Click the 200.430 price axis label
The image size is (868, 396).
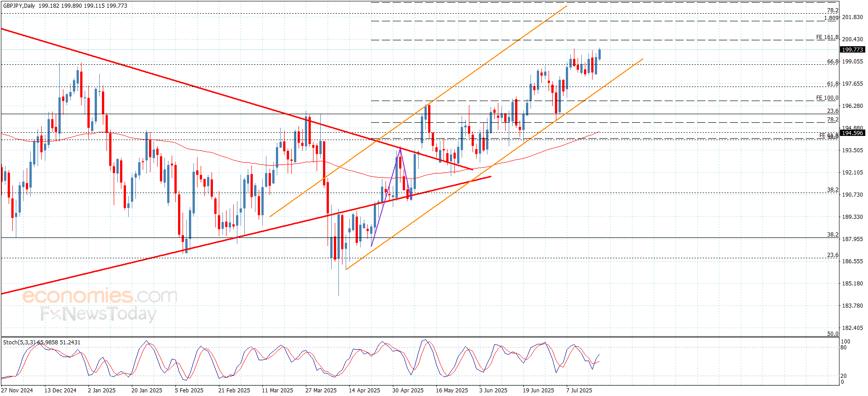click(x=852, y=39)
